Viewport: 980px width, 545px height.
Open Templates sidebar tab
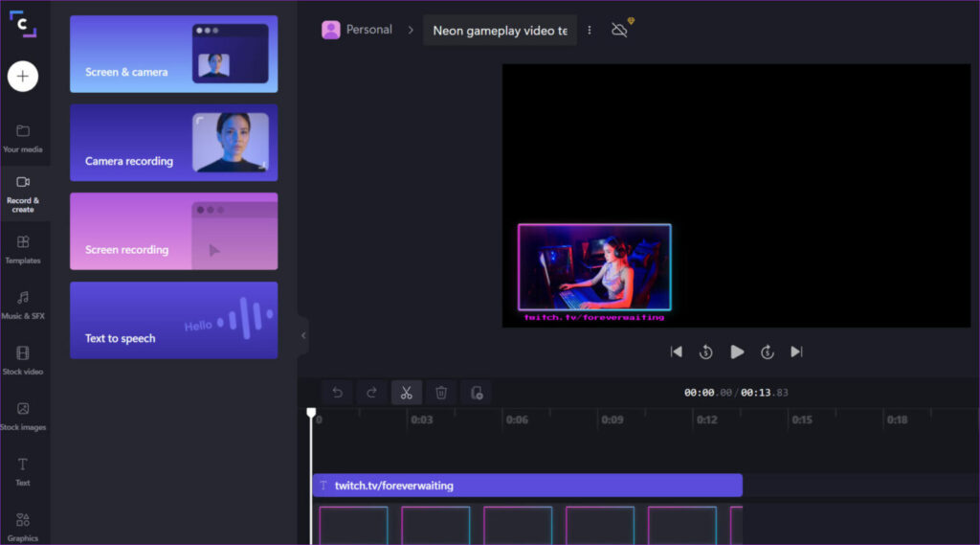pyautogui.click(x=23, y=250)
